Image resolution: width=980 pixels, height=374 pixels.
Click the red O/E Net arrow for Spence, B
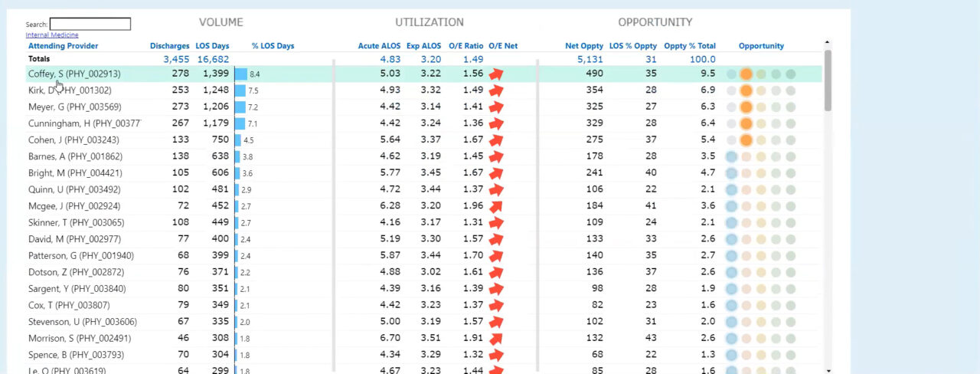496,356
